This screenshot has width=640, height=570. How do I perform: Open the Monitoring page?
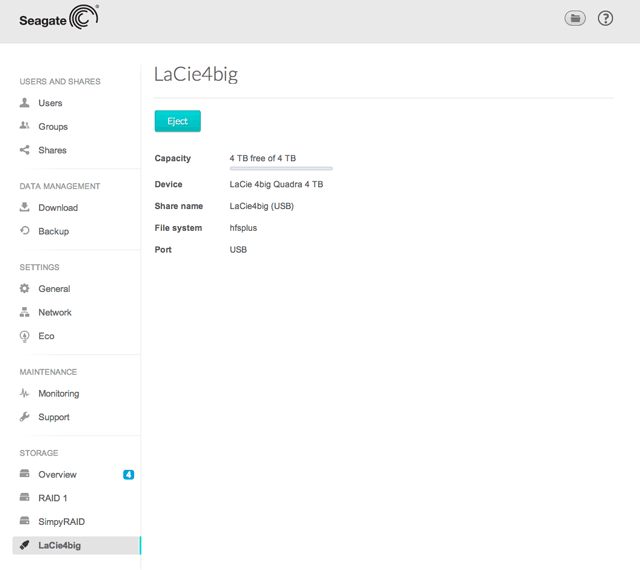[58, 394]
